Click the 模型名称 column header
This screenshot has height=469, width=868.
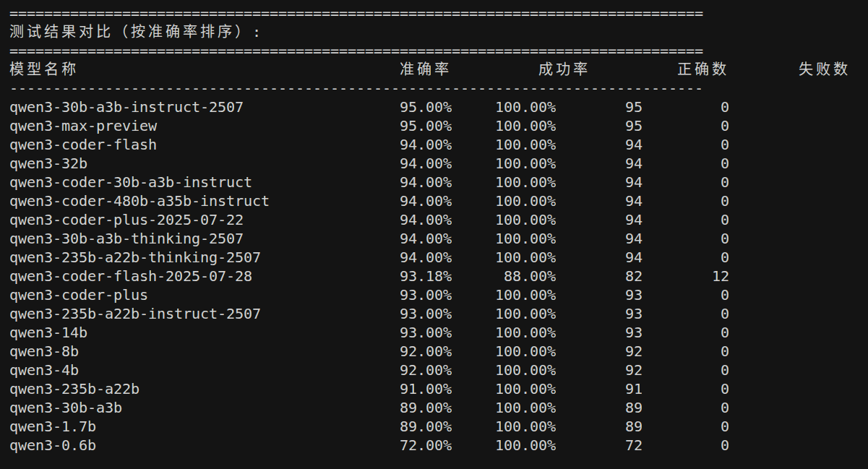pyautogui.click(x=43, y=69)
